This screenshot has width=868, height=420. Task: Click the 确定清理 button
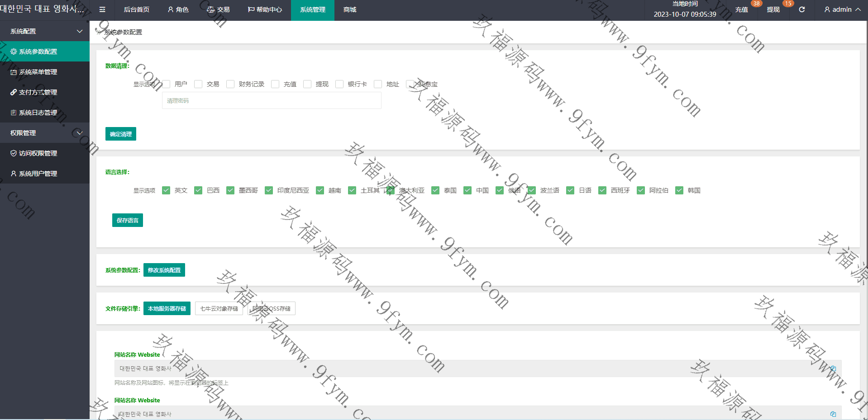tap(121, 134)
